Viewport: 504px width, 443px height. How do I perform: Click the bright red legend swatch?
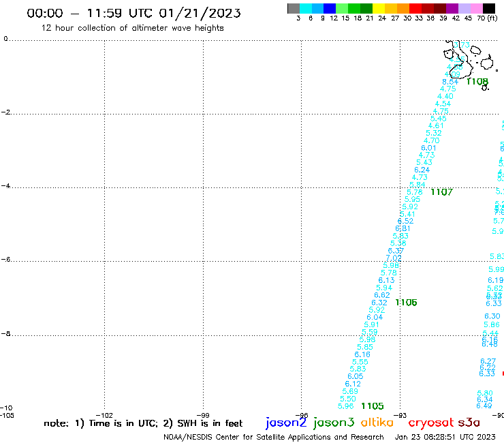coord(415,8)
